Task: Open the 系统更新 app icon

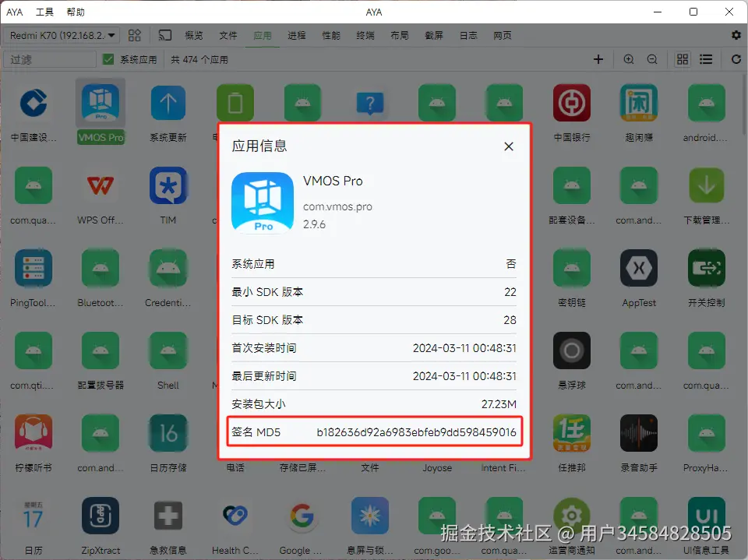Action: pos(168,103)
